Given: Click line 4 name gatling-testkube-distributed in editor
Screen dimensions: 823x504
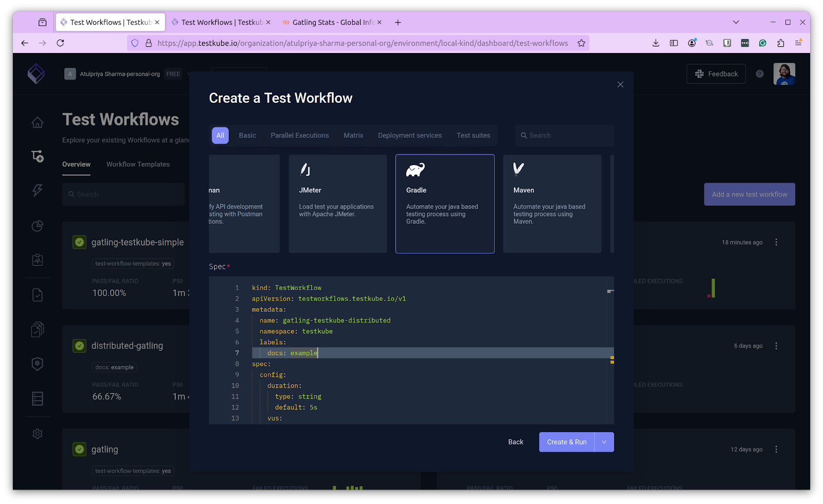Looking at the screenshot, I should pos(336,320).
